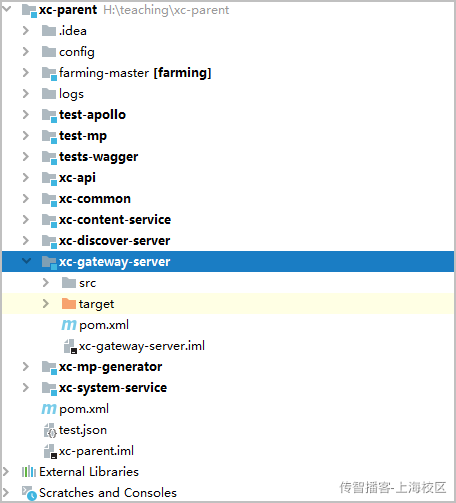Select the xc-mp-generator module

click(x=110, y=367)
